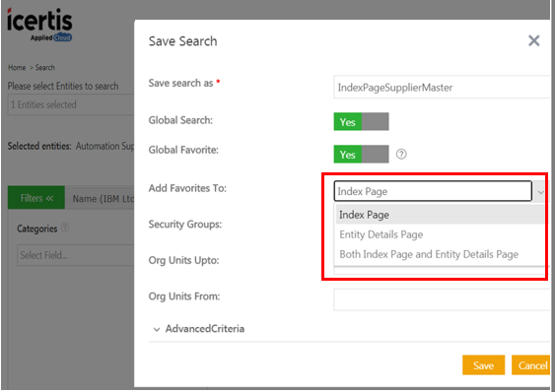
Task: Click the Add Favorites To combo box
Action: pyautogui.click(x=433, y=191)
